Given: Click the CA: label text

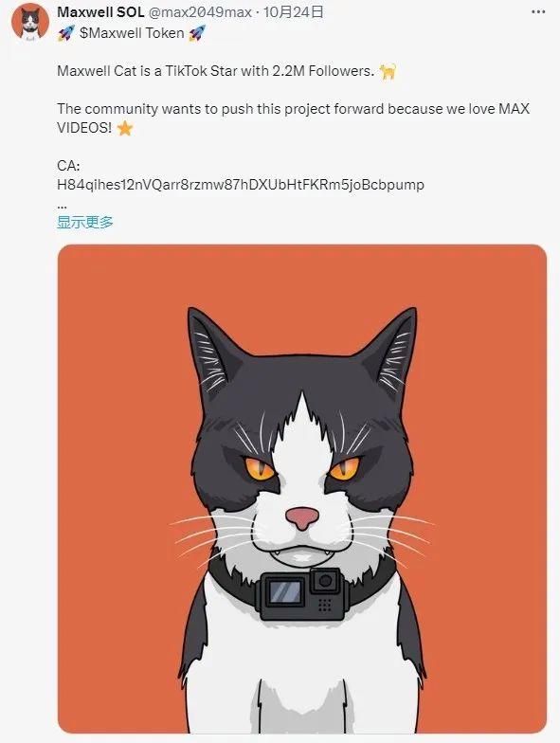Looking at the screenshot, I should click(x=68, y=165).
